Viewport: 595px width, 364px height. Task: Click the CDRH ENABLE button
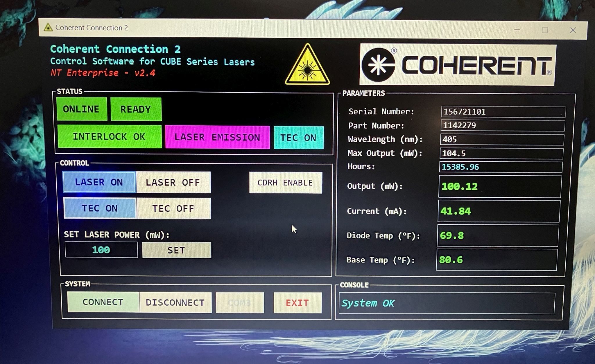tap(286, 183)
